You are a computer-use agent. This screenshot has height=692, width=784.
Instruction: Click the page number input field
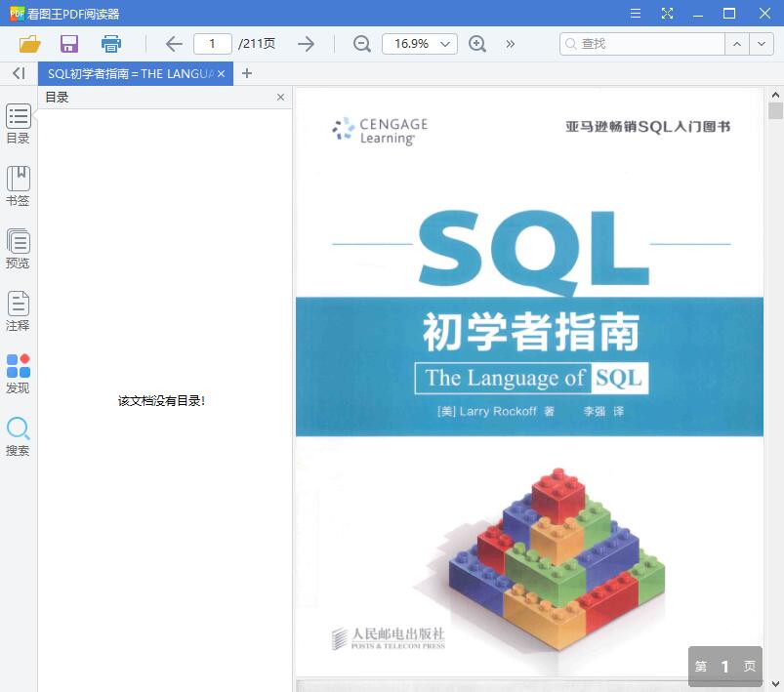coord(213,44)
